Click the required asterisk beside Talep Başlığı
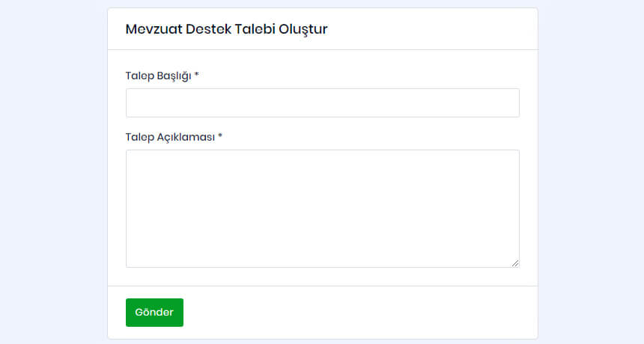This screenshot has height=344, width=644. coord(196,75)
